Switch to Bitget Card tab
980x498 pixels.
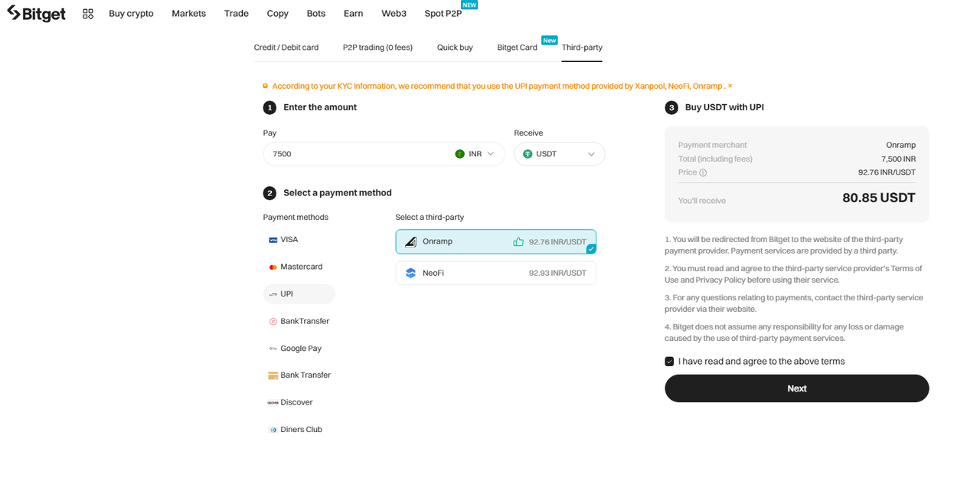tap(518, 48)
